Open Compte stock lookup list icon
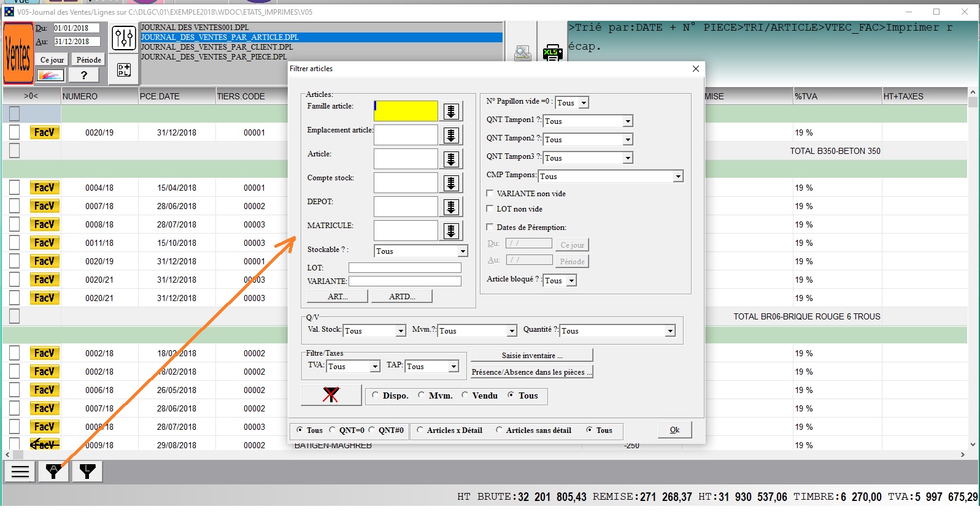 point(451,183)
